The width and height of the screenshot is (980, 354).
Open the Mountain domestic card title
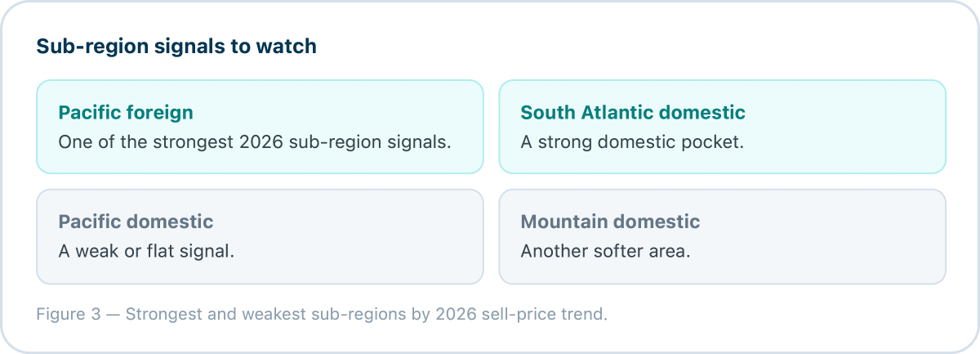point(610,222)
